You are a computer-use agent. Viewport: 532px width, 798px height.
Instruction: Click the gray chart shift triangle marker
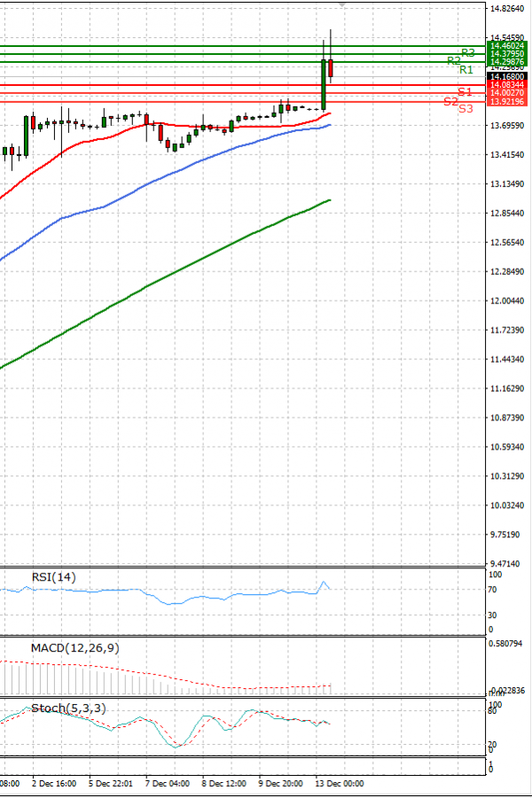coord(342,4)
